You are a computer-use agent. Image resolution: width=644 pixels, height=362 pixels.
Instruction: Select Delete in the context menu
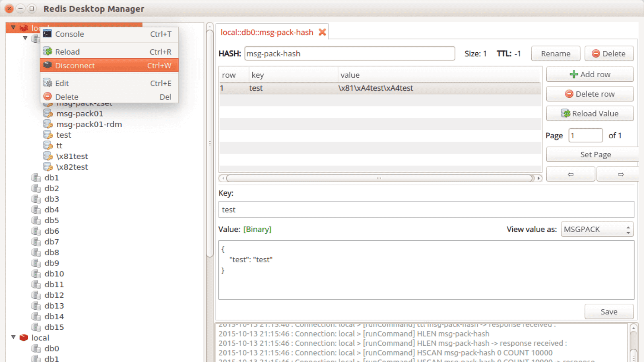109,97
